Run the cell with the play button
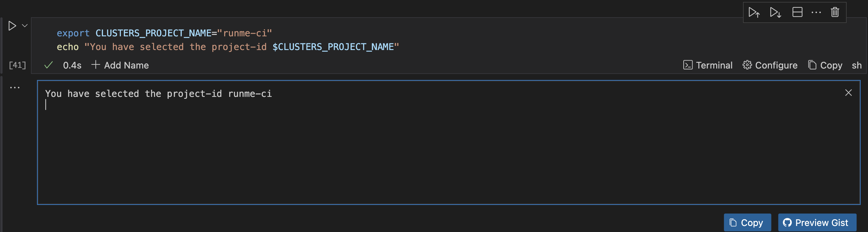This screenshot has height=232, width=868. point(12,25)
